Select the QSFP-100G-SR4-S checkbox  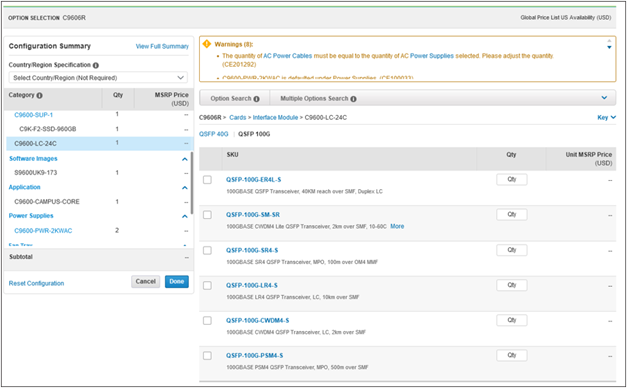click(x=207, y=250)
